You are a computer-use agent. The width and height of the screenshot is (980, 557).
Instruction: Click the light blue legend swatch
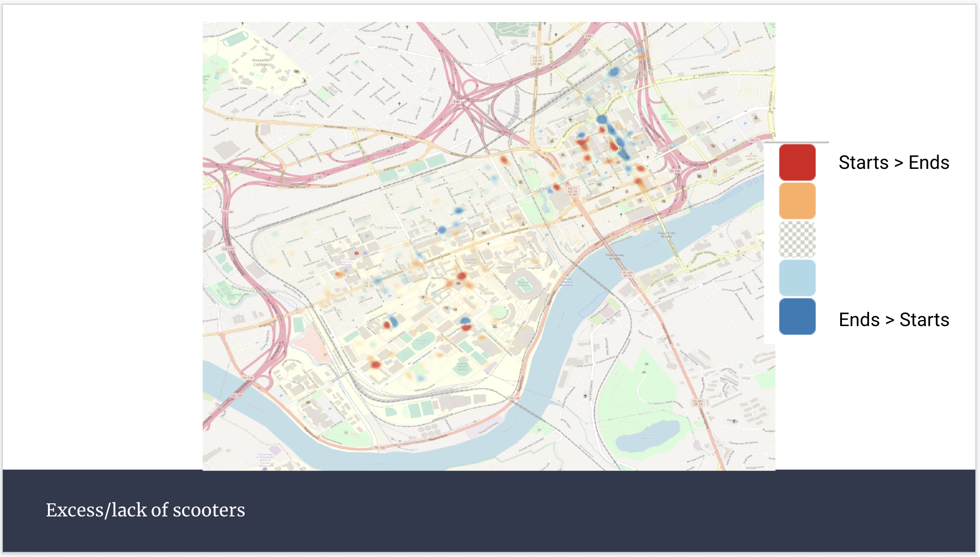(797, 278)
